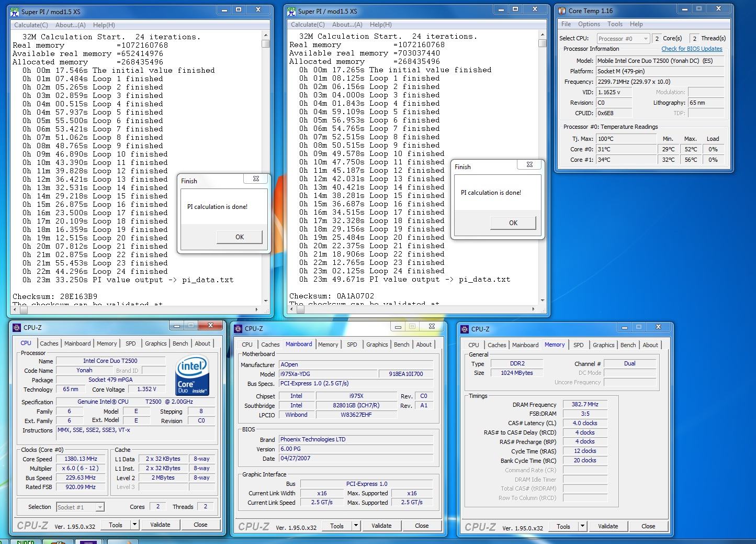
Task: Expand the Selection Socket #1 dropdown in CPU-Z
Action: click(x=99, y=507)
